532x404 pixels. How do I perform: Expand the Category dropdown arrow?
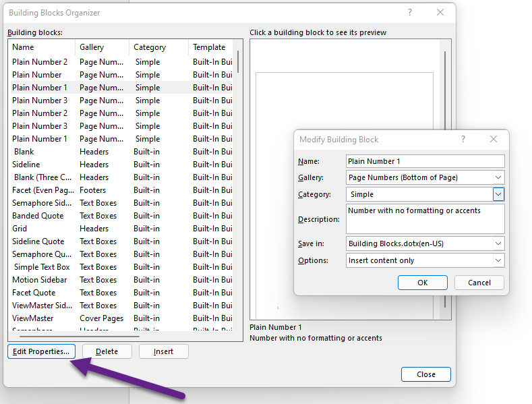498,194
